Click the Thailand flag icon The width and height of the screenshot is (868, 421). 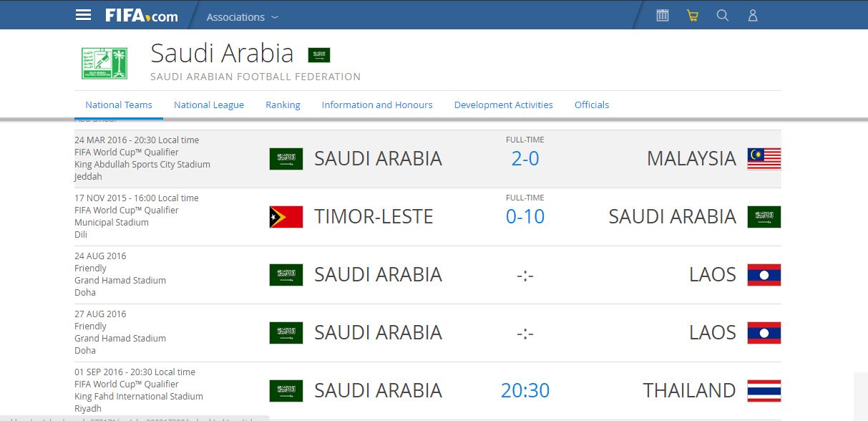(x=764, y=391)
